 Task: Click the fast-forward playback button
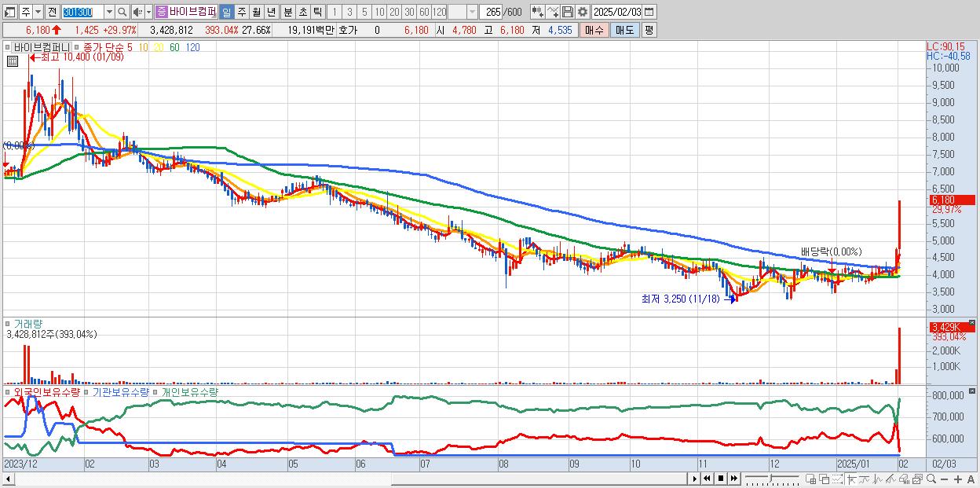coord(734,479)
